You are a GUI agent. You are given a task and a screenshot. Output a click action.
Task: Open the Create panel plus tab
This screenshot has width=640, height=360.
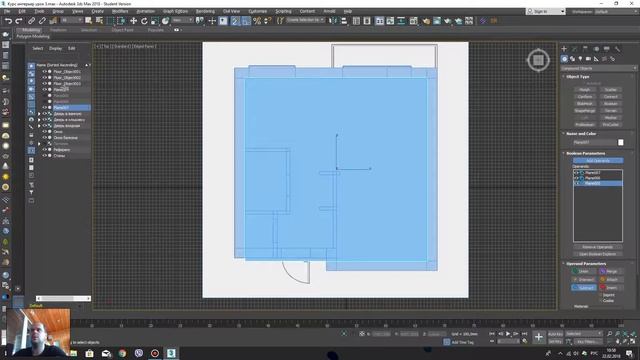(x=564, y=49)
